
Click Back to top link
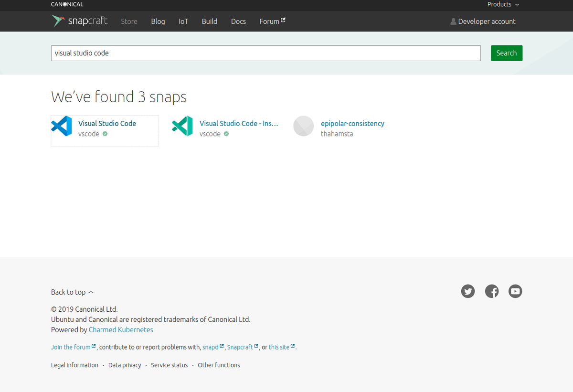(73, 292)
